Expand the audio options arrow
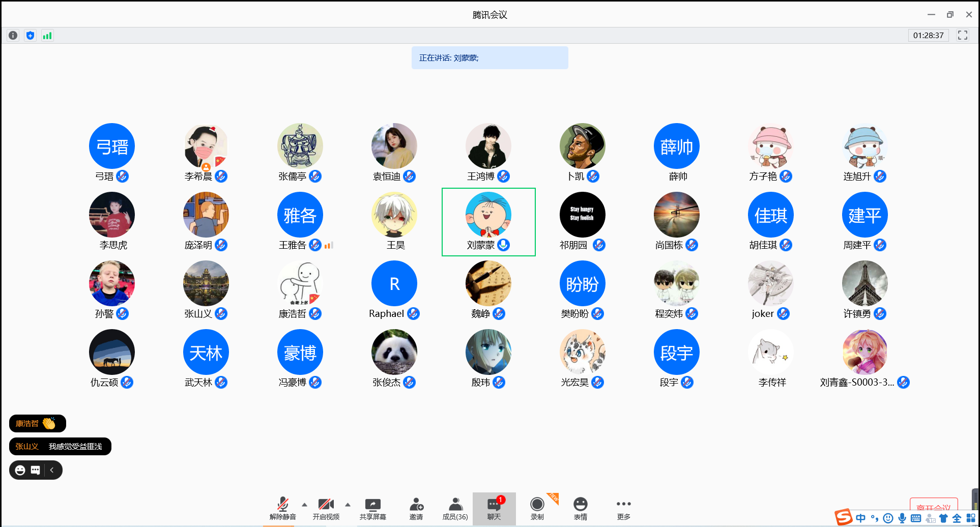Image resolution: width=980 pixels, height=527 pixels. coord(304,505)
